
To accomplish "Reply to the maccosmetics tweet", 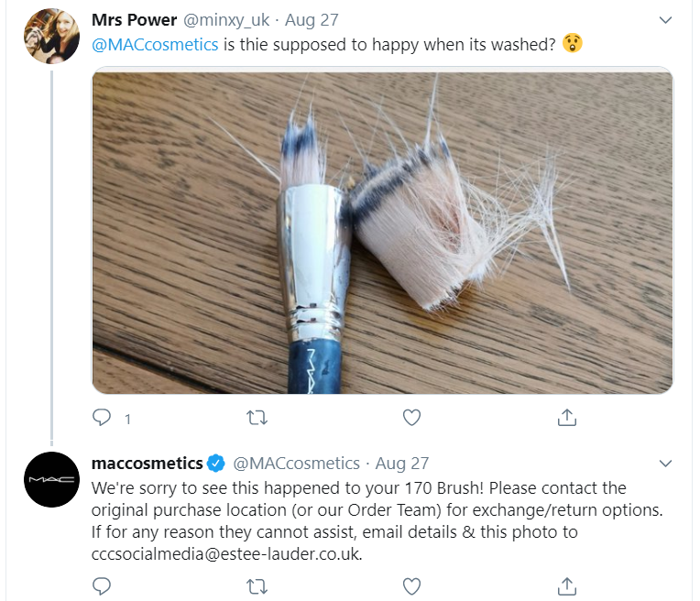I will 102,586.
